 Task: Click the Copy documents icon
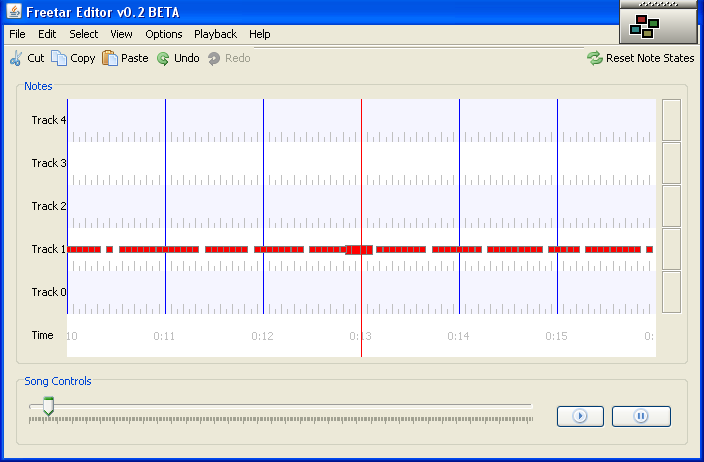click(59, 58)
